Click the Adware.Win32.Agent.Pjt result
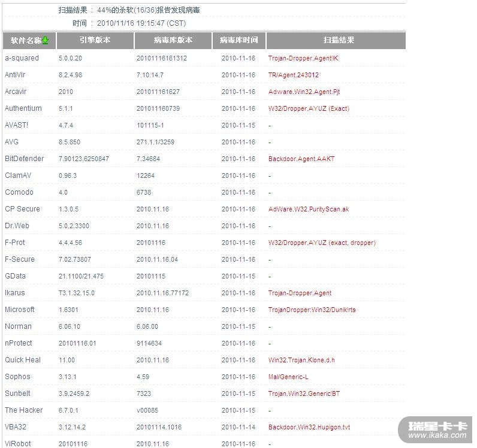Image resolution: width=477 pixels, height=448 pixels. pos(304,92)
